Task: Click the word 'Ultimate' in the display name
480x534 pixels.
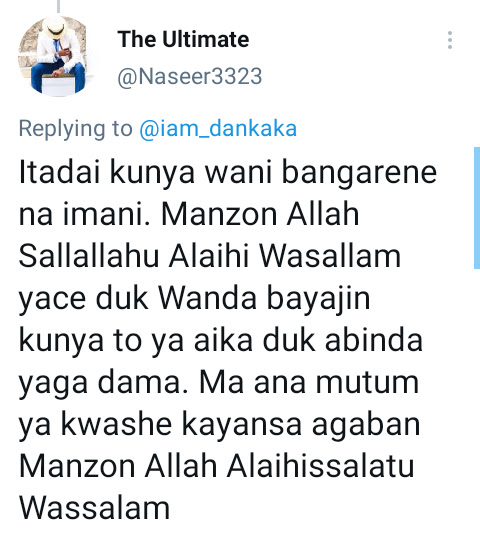Action: pyautogui.click(x=206, y=39)
